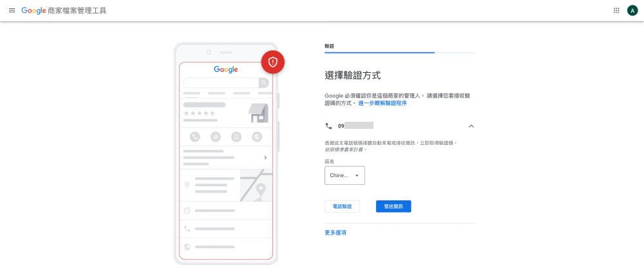Click the account avatar labeled A
The width and height of the screenshot is (644, 268).
click(632, 11)
